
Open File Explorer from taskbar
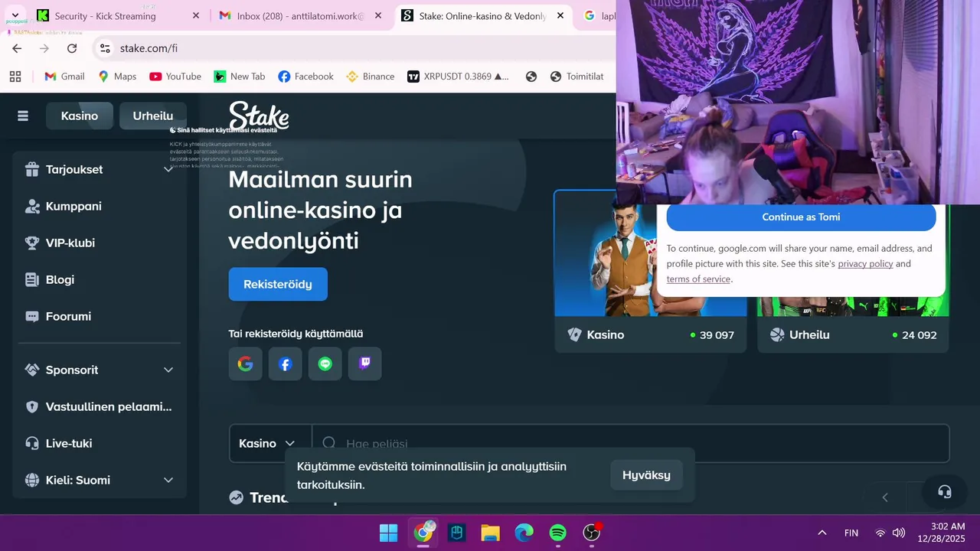tap(490, 533)
